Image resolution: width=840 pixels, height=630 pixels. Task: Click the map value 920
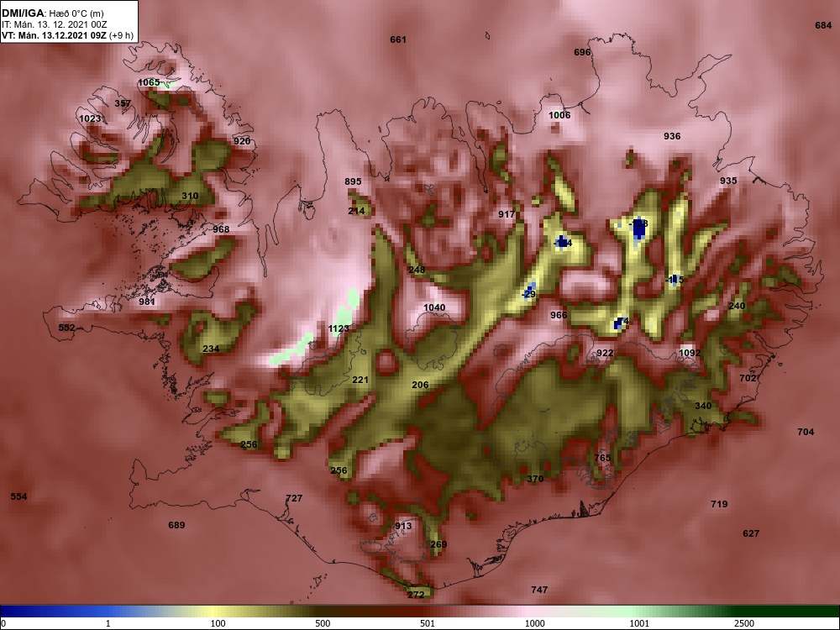(242, 141)
